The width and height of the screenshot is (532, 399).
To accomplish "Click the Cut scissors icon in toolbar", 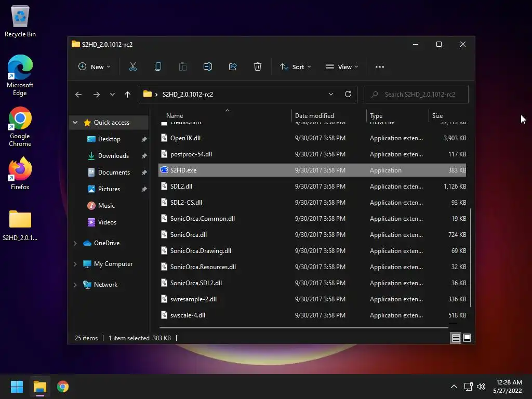I will 132,67.
